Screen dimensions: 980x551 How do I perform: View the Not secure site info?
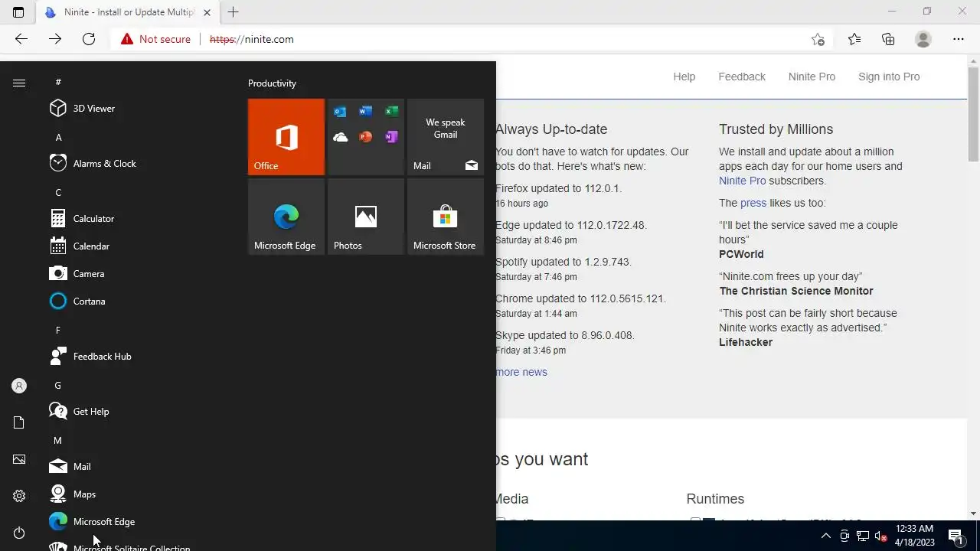click(x=156, y=39)
